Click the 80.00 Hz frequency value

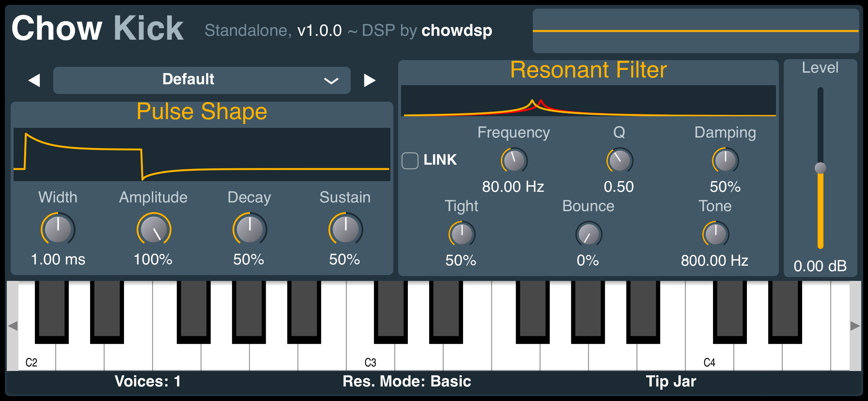coord(513,187)
